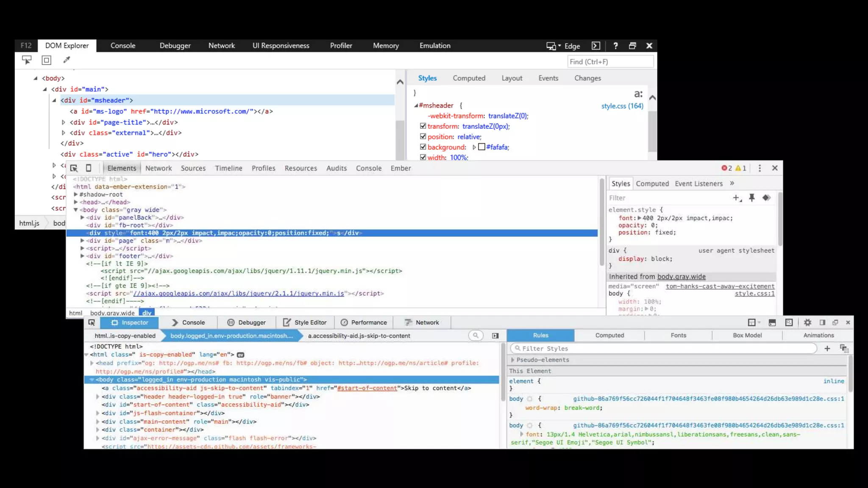
Task: Open Firefox responsive design mode icon
Action: [789, 323]
